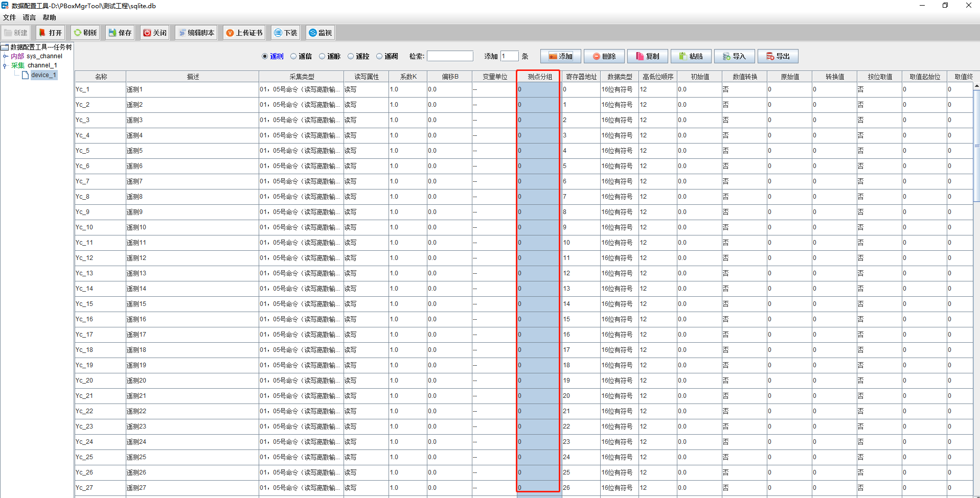Select the 遥调 radio button
The image size is (980, 498).
(x=379, y=56)
